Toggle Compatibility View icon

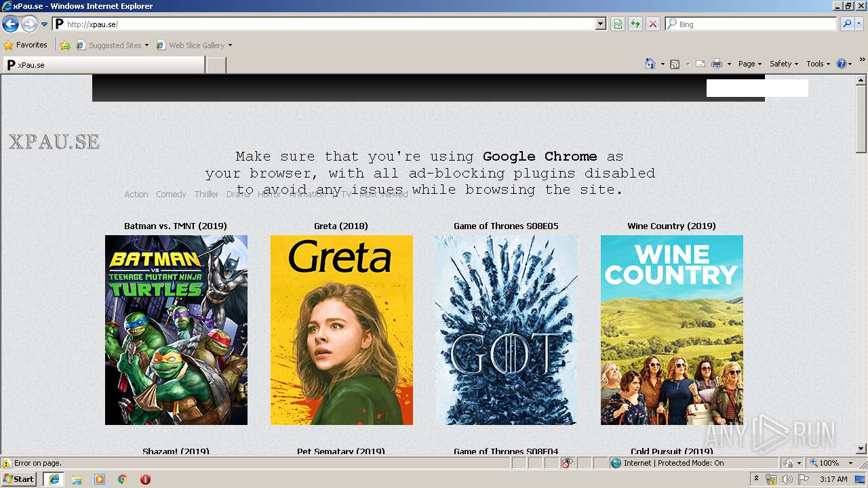618,24
